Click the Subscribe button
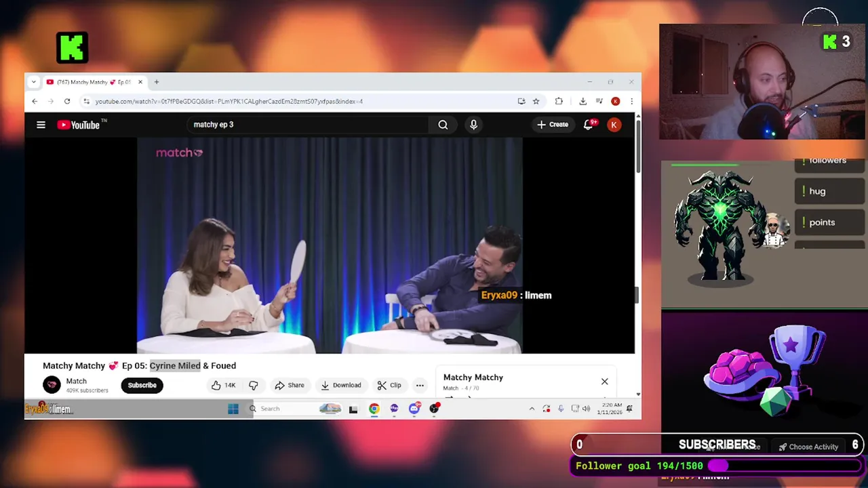This screenshot has height=488, width=868. click(142, 385)
